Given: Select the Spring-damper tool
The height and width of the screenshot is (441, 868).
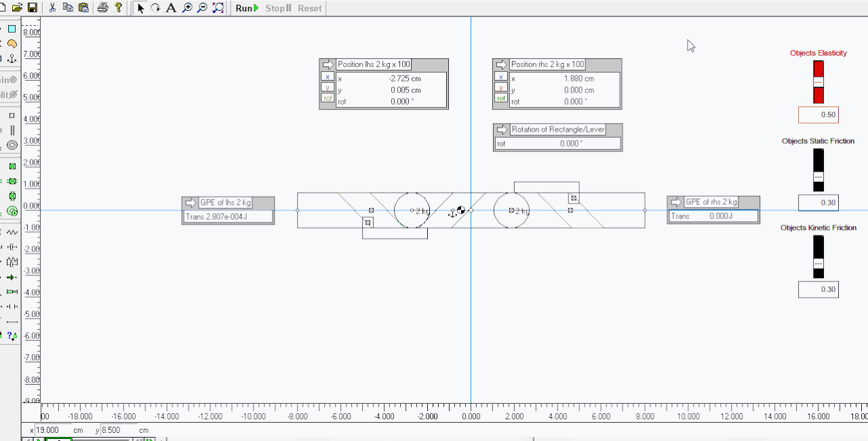Looking at the screenshot, I should 12,262.
